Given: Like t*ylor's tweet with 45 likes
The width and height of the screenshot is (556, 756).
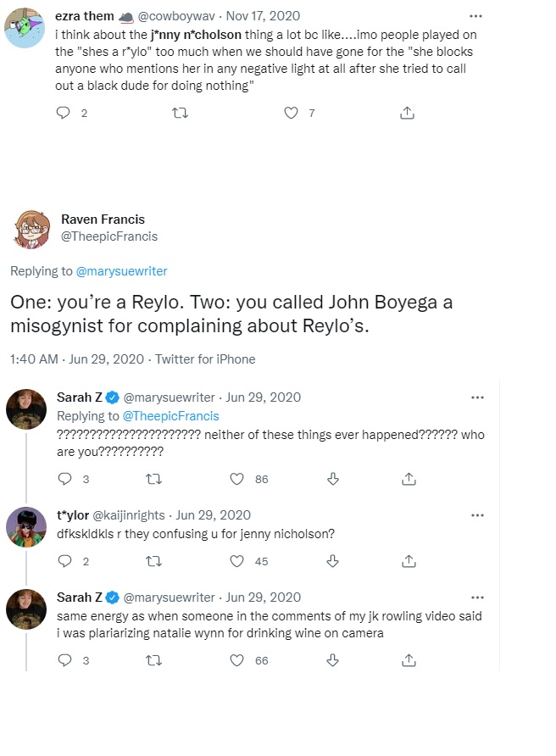Looking at the screenshot, I should (236, 561).
